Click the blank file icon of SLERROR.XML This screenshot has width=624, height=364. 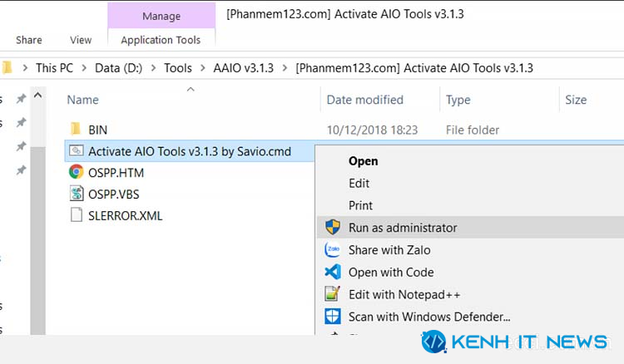coord(76,215)
